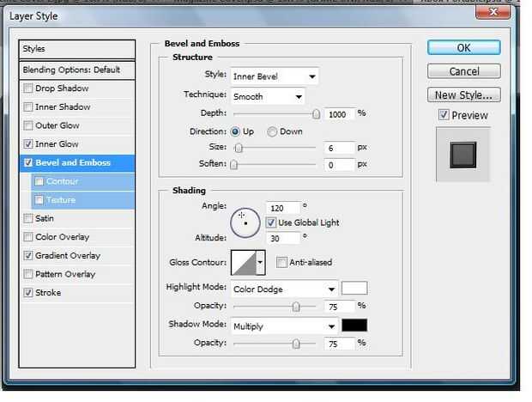Image resolution: width=532 pixels, height=402 pixels.
Task: Click the Size value field showing 6
Action: [x=339, y=148]
